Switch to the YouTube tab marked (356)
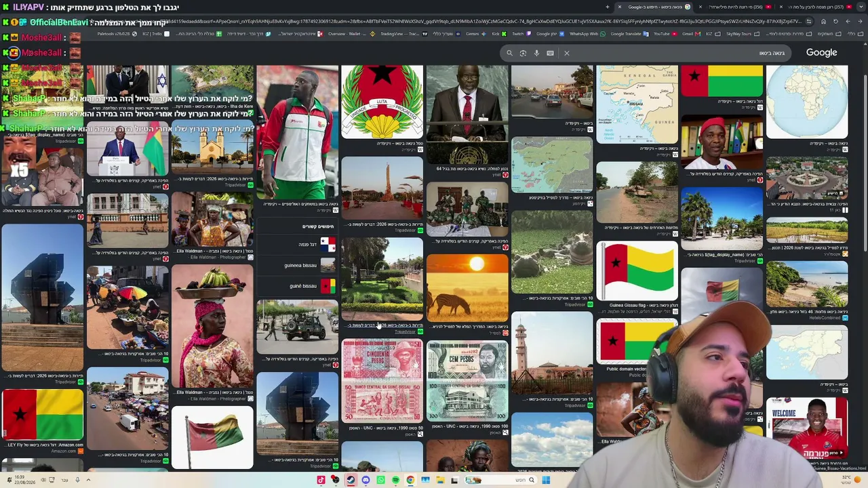The height and width of the screenshot is (488, 868). pos(736,7)
